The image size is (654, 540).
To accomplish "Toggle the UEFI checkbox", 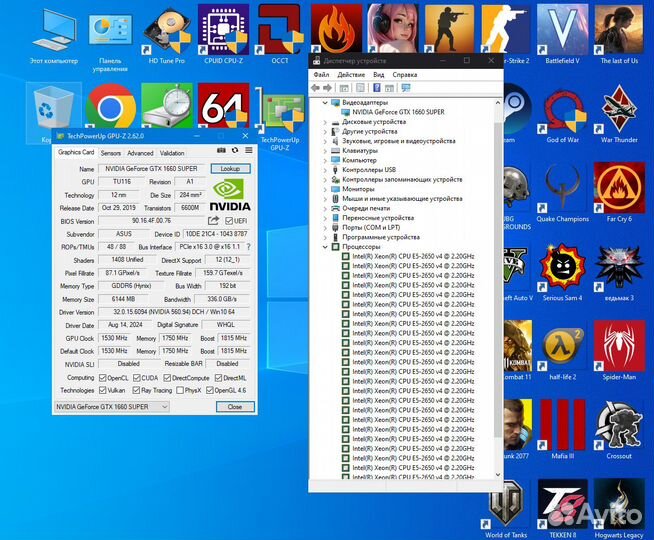I will point(228,220).
